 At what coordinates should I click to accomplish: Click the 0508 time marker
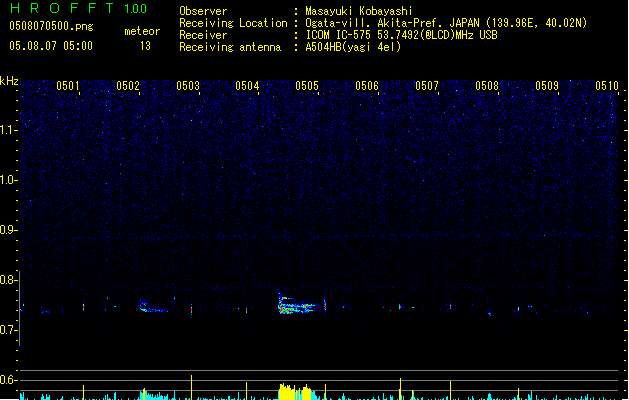487,86
